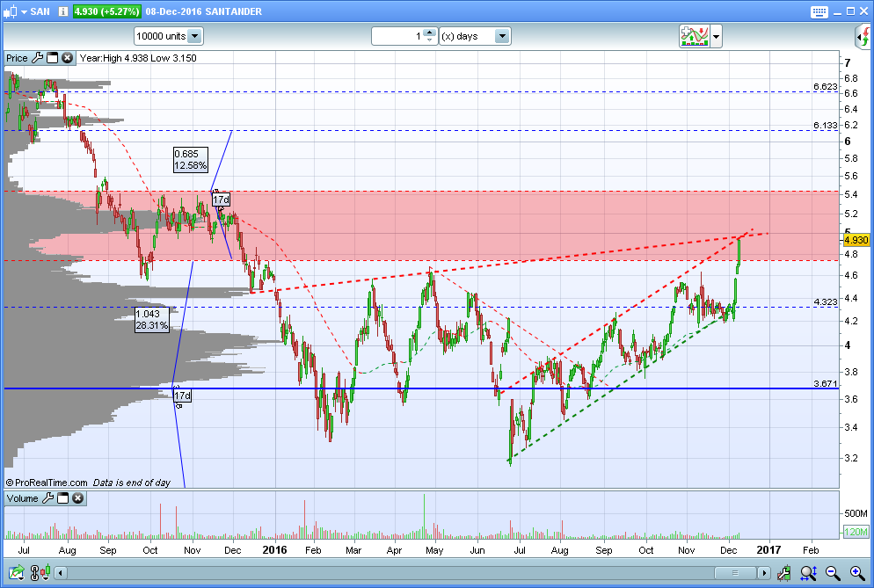
Task: Close the Price panel
Action: click(68, 57)
